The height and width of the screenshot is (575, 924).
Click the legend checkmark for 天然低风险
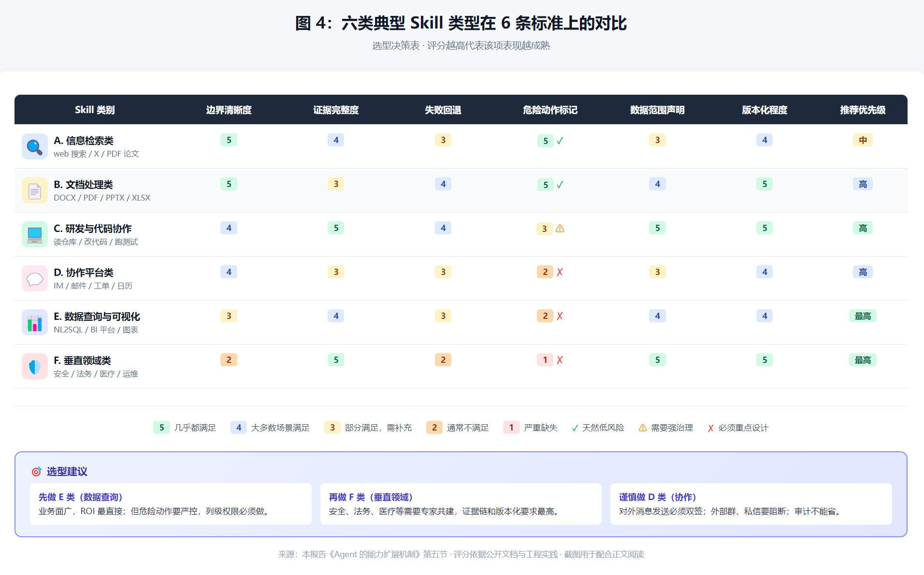(575, 428)
